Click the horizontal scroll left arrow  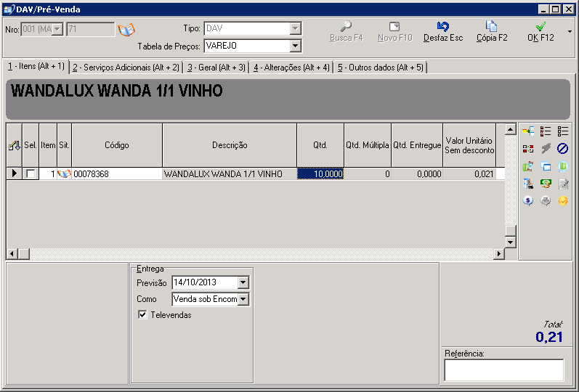(x=12, y=253)
